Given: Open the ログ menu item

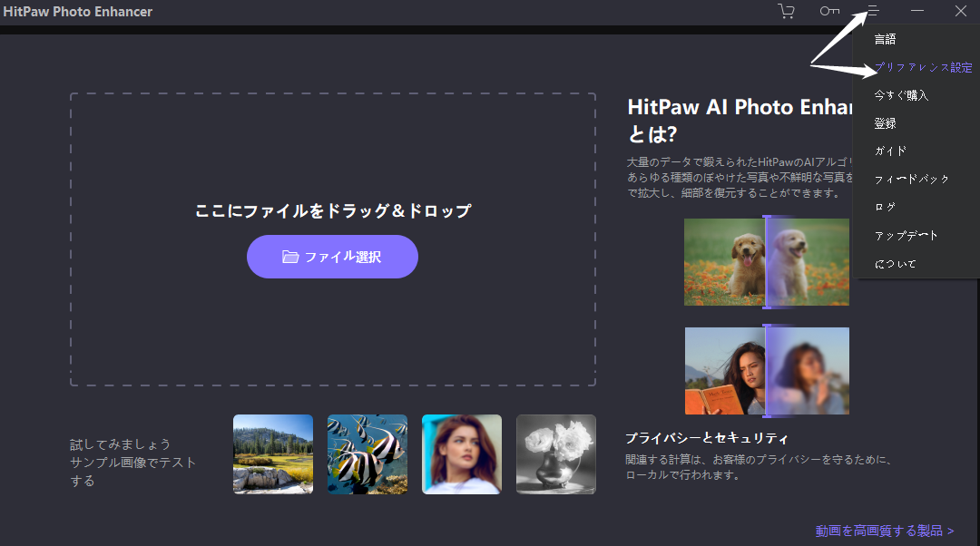Looking at the screenshot, I should [x=885, y=208].
